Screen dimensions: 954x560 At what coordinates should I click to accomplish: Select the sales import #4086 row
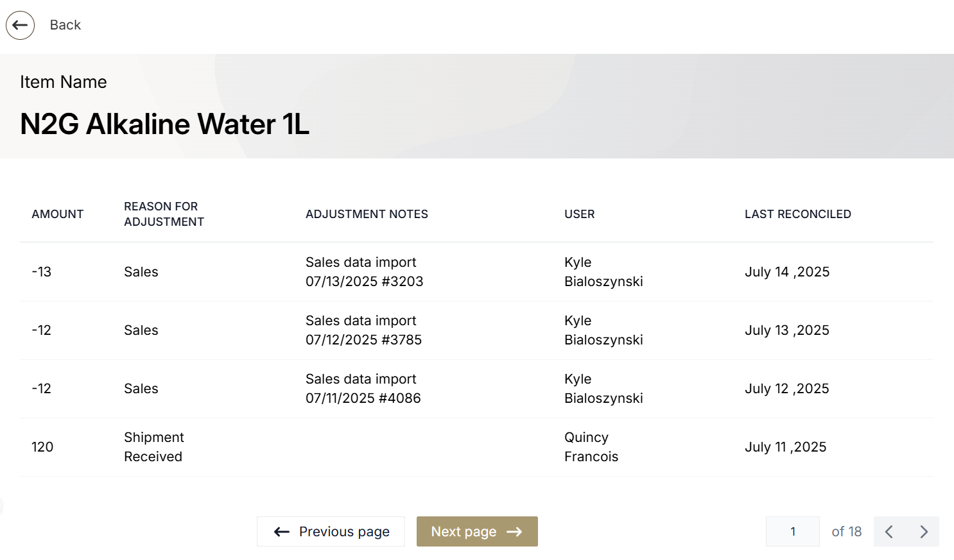click(363, 389)
